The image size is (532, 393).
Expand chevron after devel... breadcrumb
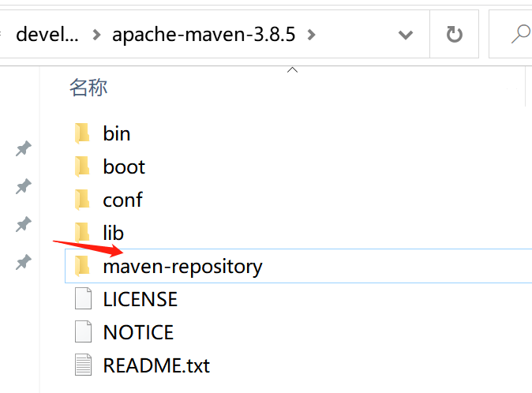click(x=96, y=35)
